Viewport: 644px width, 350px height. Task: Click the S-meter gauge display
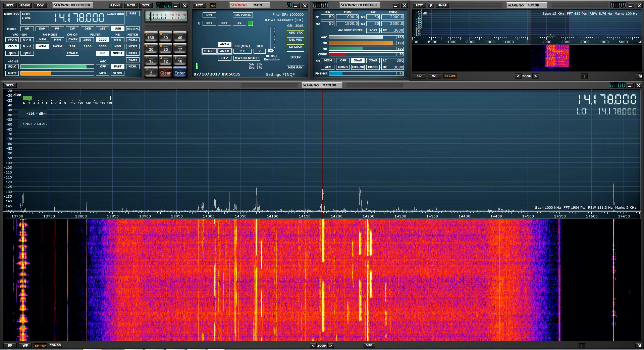[x=166, y=16]
